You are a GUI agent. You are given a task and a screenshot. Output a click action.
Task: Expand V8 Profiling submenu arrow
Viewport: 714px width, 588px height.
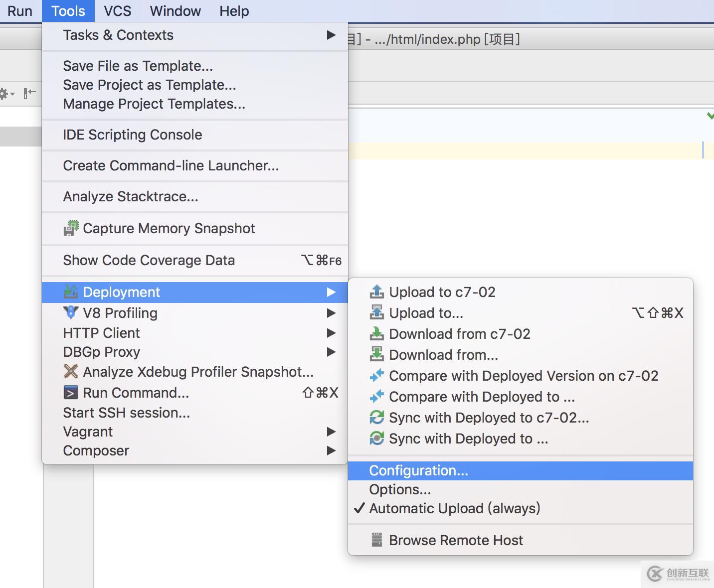[x=331, y=313]
